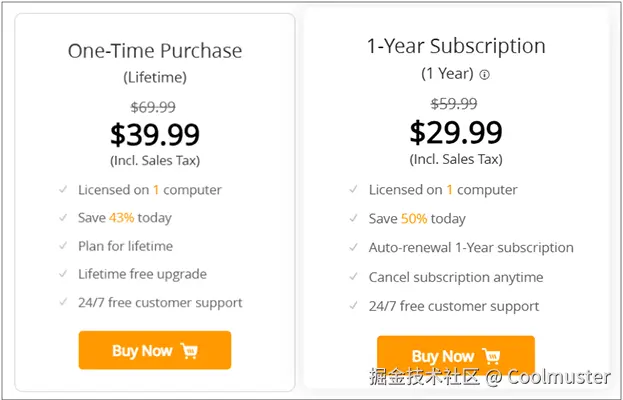Click the $39.99 lifetime price
This screenshot has width=623, height=400.
[x=155, y=134]
